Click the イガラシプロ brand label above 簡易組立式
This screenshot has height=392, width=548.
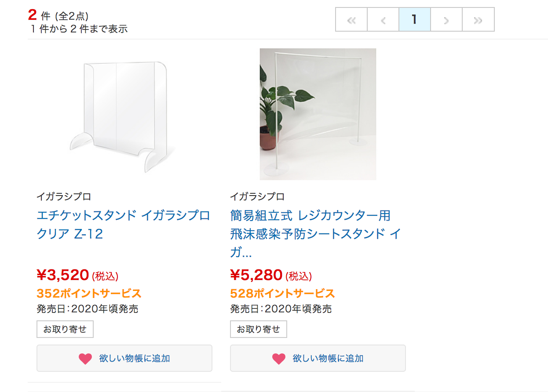(x=257, y=196)
